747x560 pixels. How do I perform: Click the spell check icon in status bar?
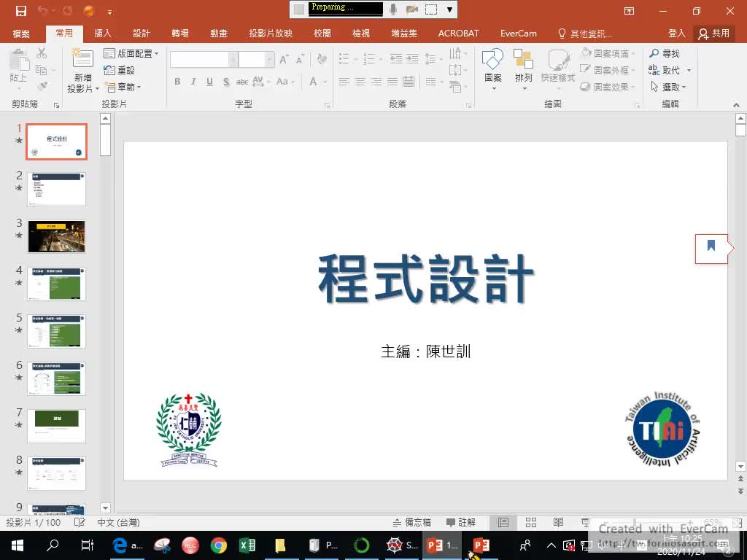[80, 522]
